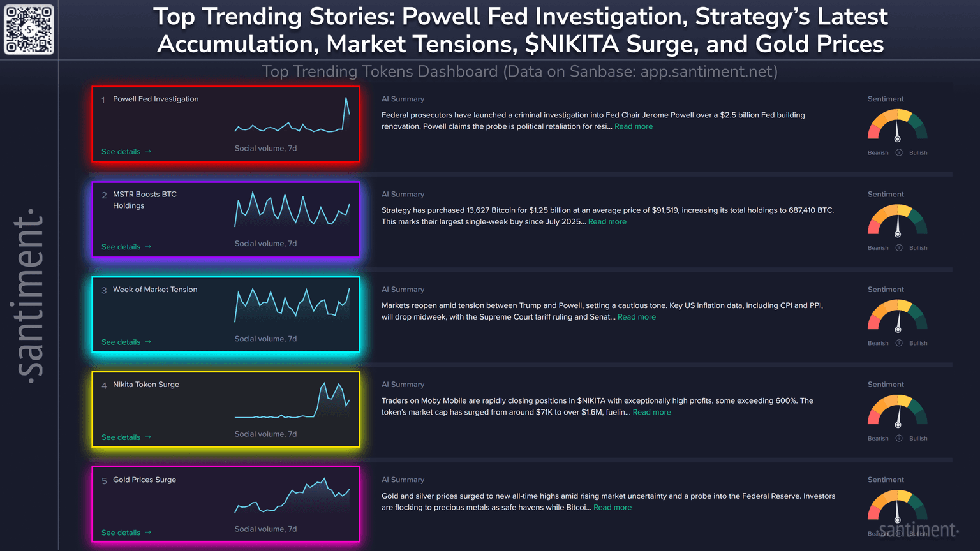Click info icon under MSTR Boosts BTC sentiment gauge
The width and height of the screenshot is (980, 551).
pyautogui.click(x=899, y=247)
